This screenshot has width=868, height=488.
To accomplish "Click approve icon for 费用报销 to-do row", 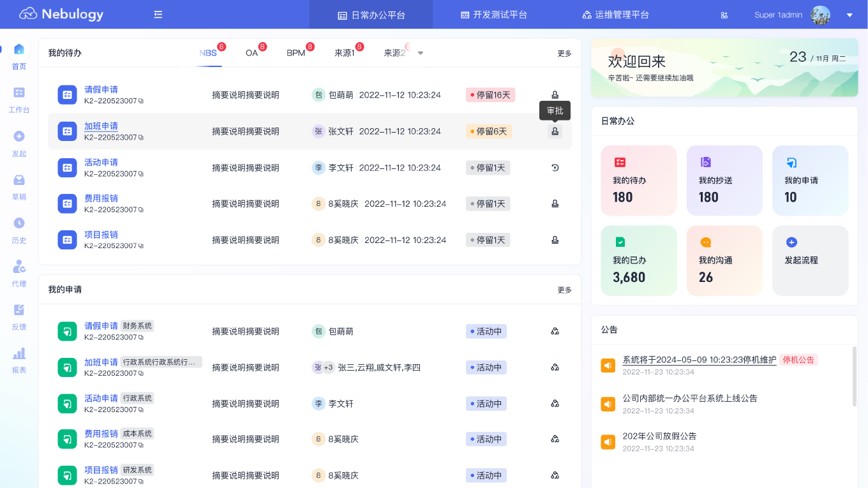I will pyautogui.click(x=555, y=204).
